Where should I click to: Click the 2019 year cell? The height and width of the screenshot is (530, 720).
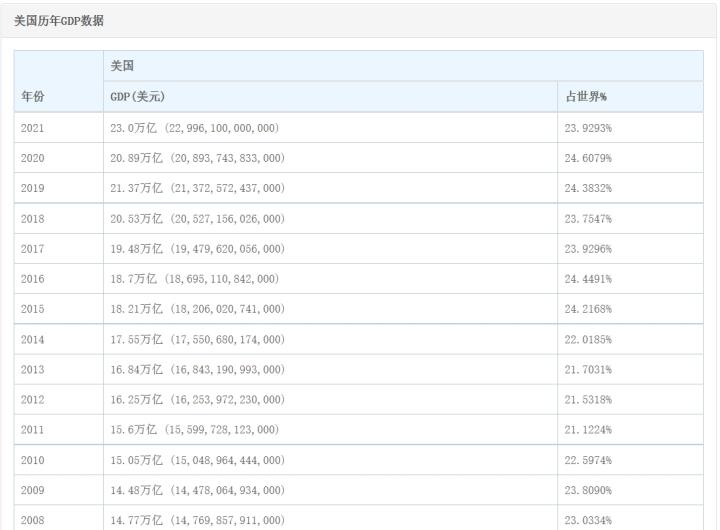click(32, 188)
